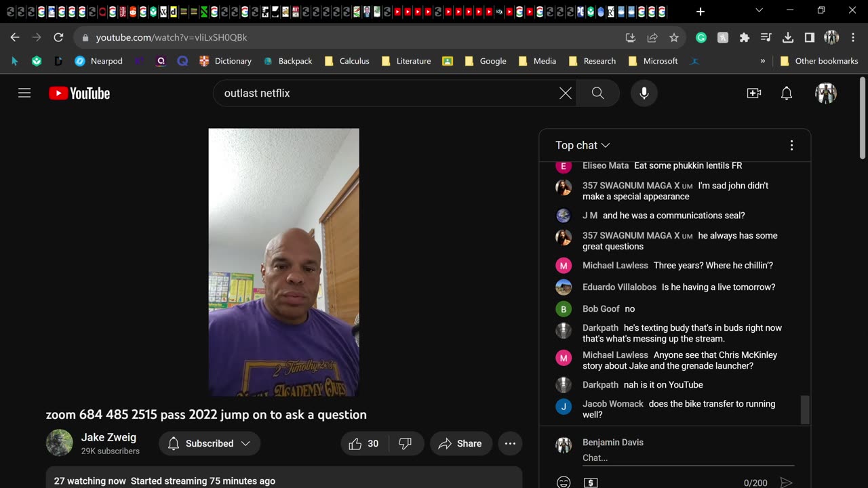Reload the page

click(58, 37)
